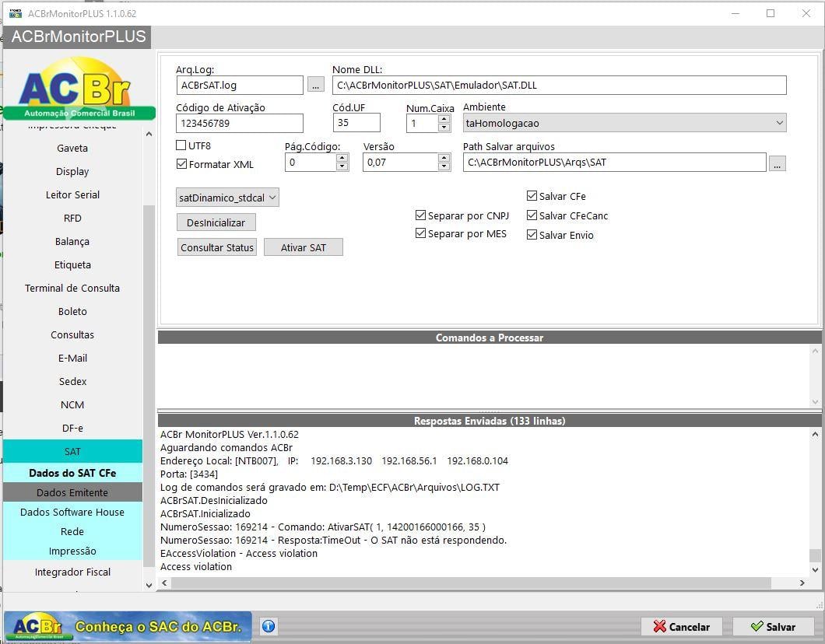Click the horizontal scrollbar of Respostas Enviadas

[471, 583]
